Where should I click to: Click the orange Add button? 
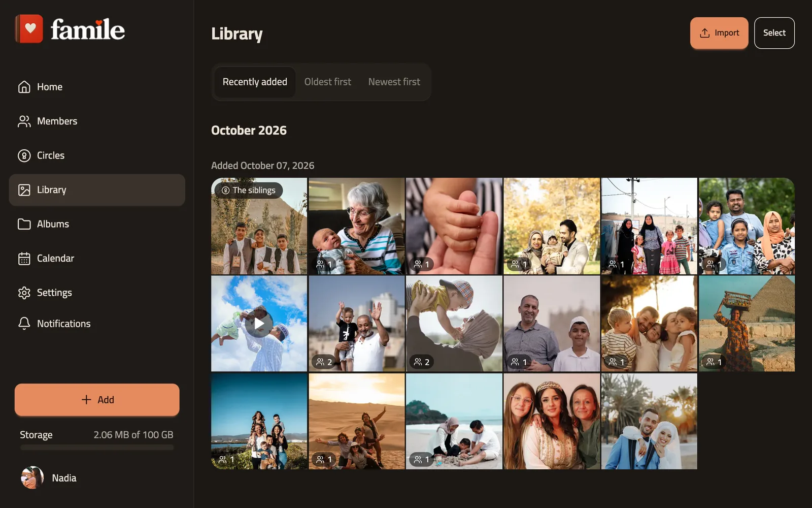click(97, 400)
